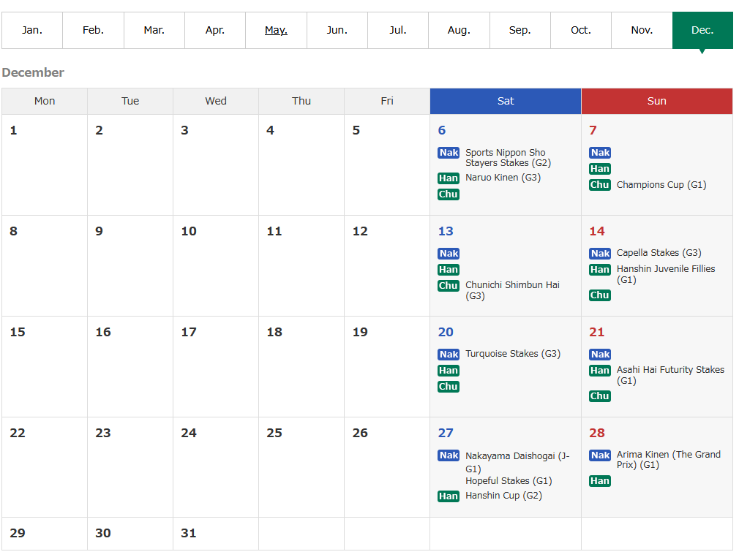Select date 25 in the calendar

click(x=274, y=433)
